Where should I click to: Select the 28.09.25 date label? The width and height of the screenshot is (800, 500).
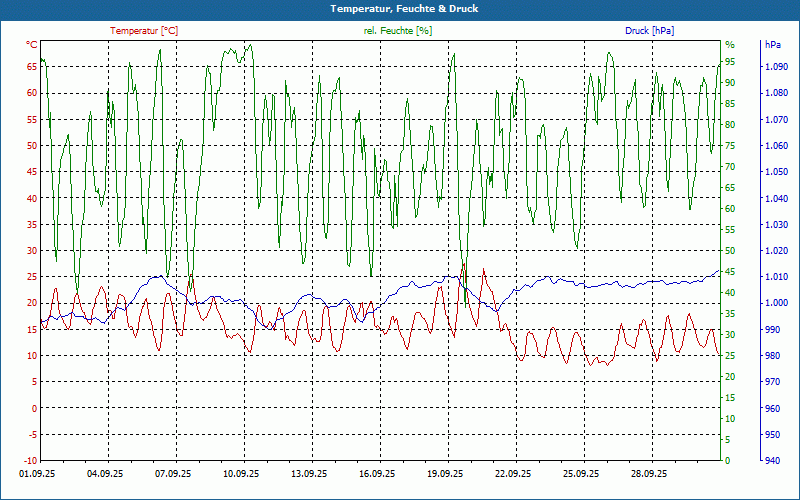[649, 474]
